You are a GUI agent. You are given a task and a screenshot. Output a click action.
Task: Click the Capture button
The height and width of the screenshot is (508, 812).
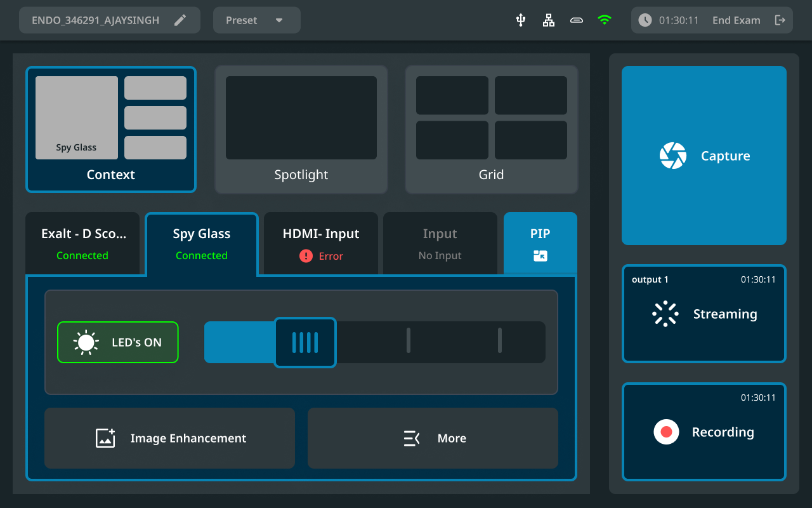(x=704, y=156)
